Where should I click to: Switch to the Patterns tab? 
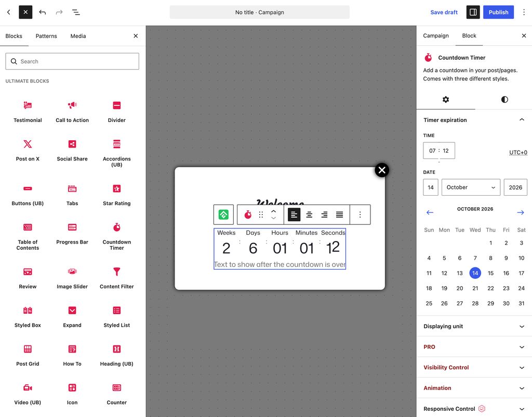coord(46,36)
